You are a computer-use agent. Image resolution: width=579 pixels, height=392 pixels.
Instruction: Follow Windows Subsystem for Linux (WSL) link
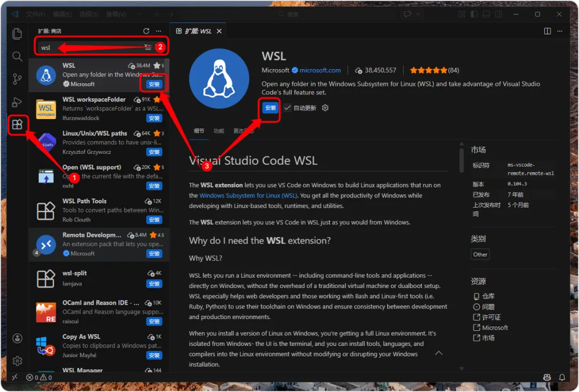tap(248, 195)
